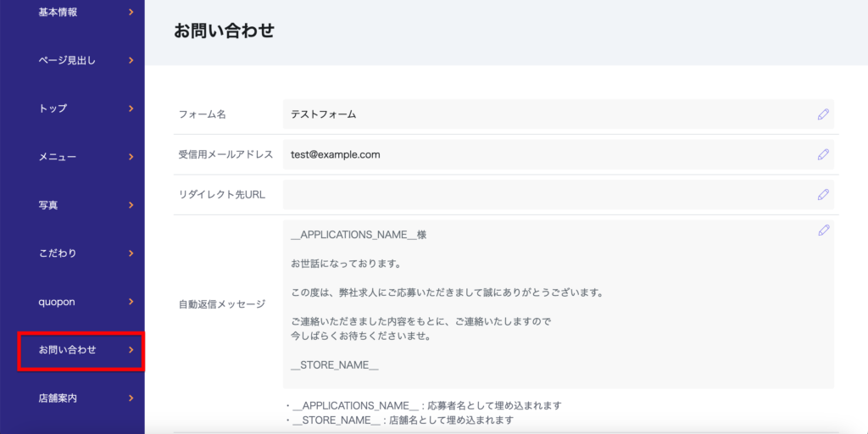Click the chevron beside メニュー
Image resolution: width=868 pixels, height=434 pixels.
click(131, 157)
